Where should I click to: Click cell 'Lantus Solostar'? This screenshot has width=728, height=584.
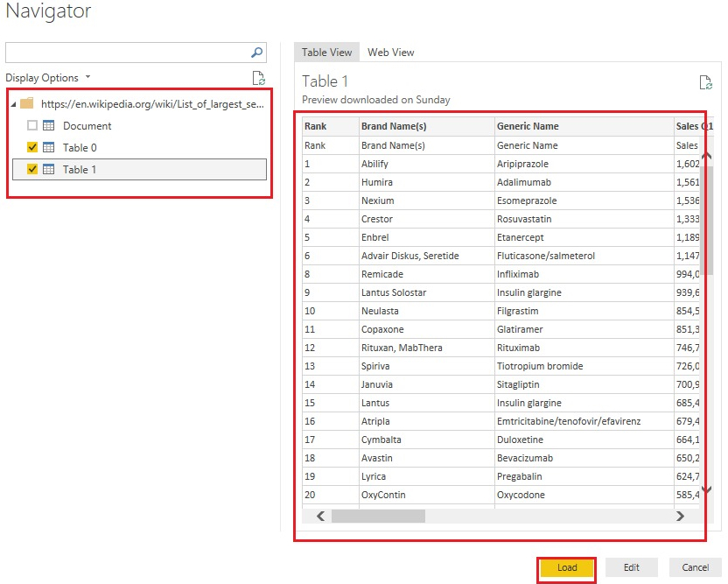(x=427, y=292)
